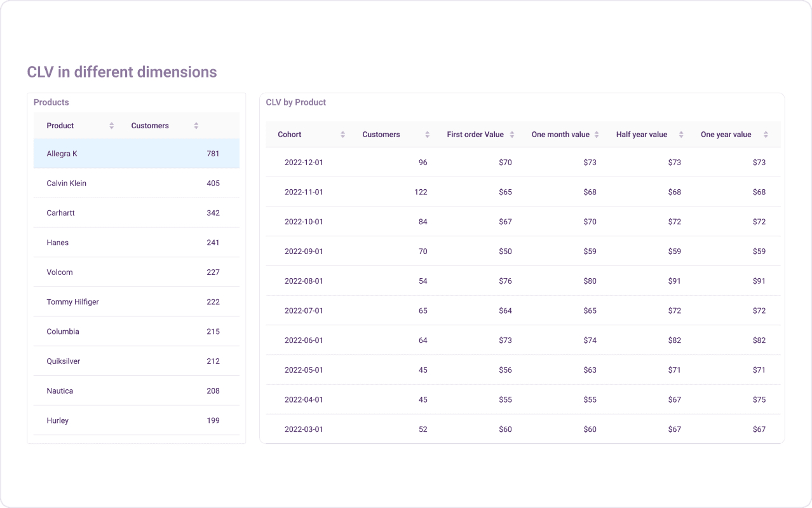Click the CLV in different dimensions title

pos(122,72)
